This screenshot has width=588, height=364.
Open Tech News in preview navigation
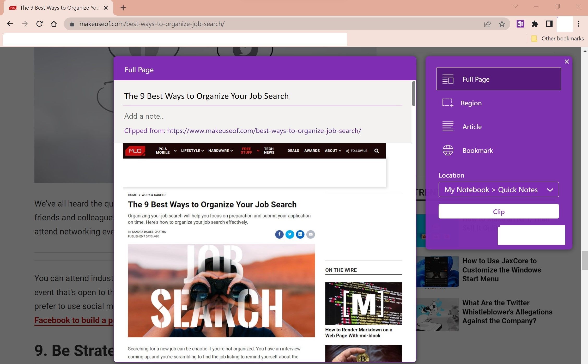[x=269, y=151]
